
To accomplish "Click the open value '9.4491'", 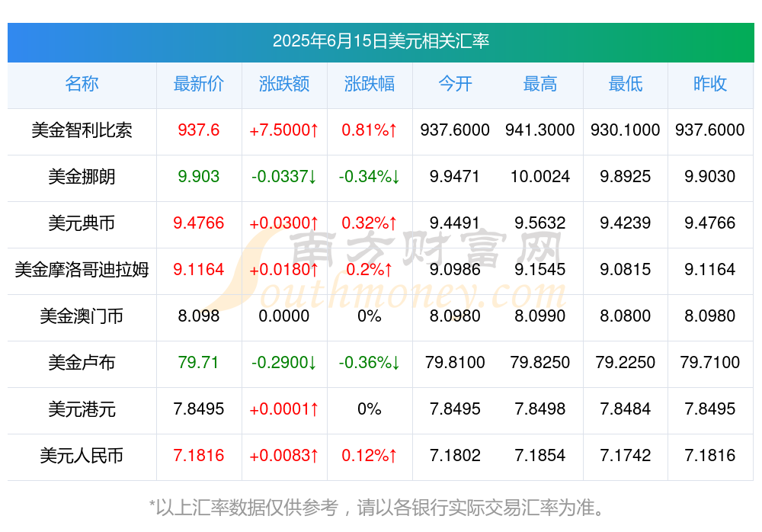I will [455, 223].
